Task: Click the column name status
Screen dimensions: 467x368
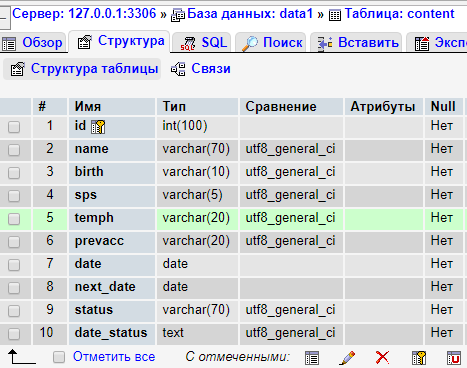Action: click(94, 310)
